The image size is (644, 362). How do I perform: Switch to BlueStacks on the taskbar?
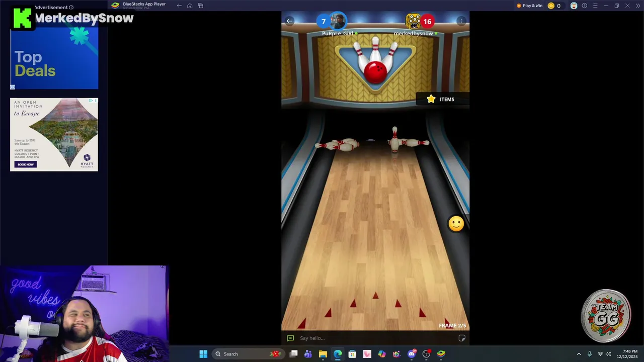click(x=441, y=354)
